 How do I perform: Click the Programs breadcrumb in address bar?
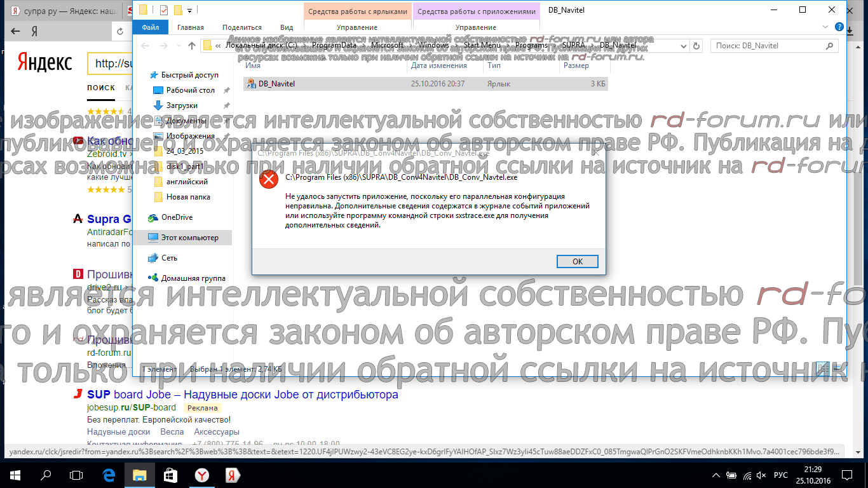(531, 46)
